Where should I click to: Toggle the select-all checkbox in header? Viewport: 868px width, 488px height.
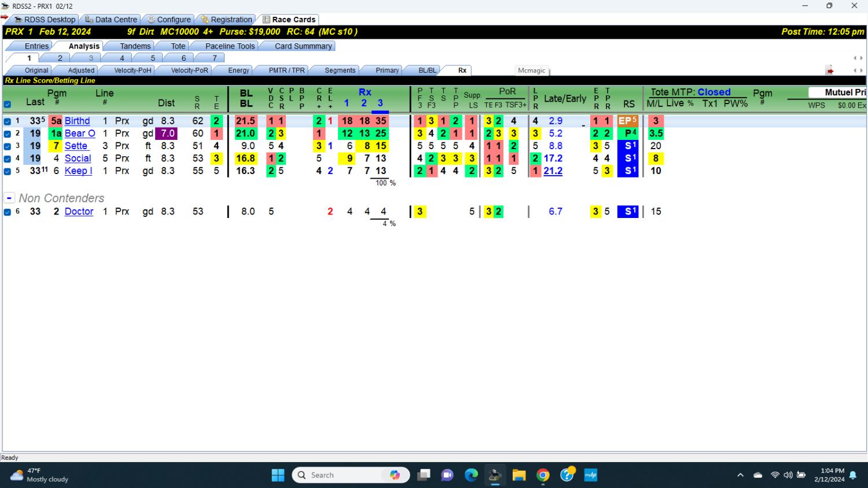[8, 105]
